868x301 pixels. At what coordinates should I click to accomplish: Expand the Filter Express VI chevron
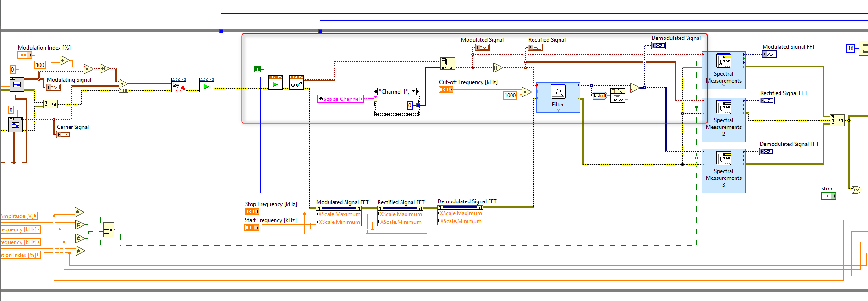[x=558, y=110]
